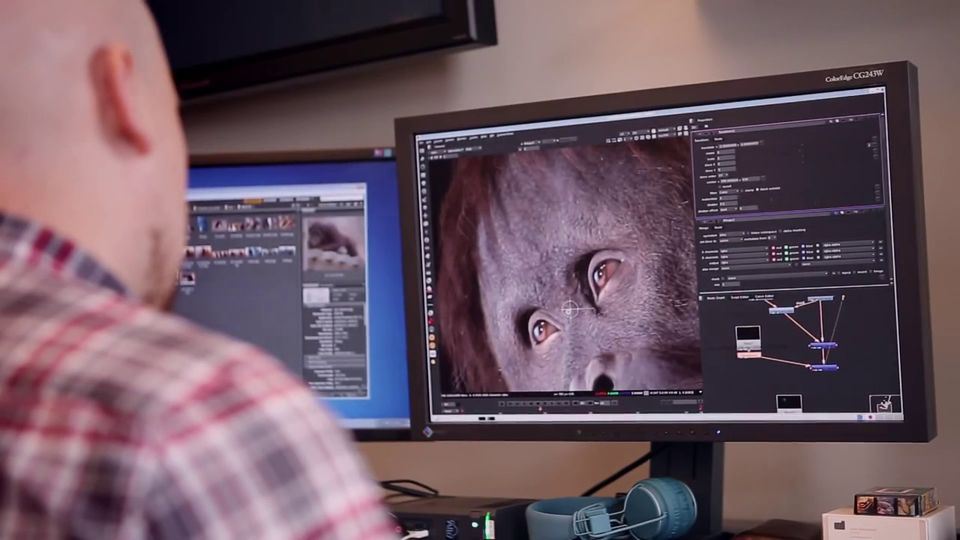The height and width of the screenshot is (540, 960).
Task: Switch to the Curve Editor tab
Action: [x=764, y=296]
